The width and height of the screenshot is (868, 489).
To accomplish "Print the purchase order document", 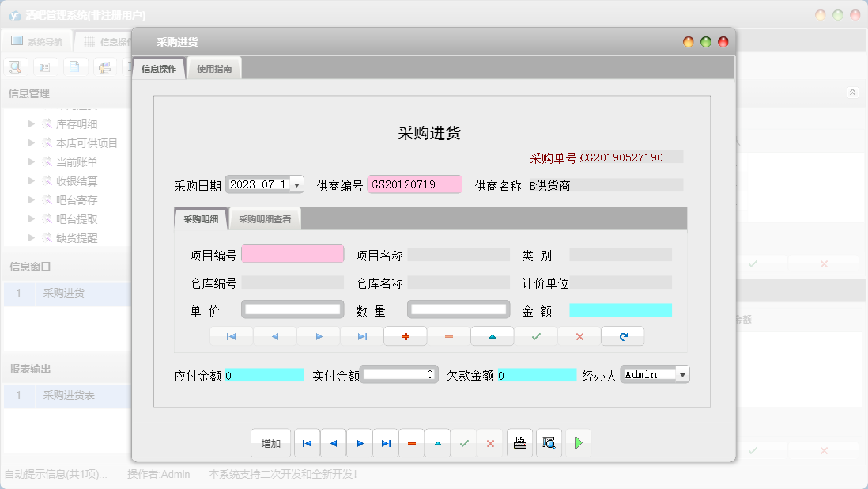I will click(519, 443).
